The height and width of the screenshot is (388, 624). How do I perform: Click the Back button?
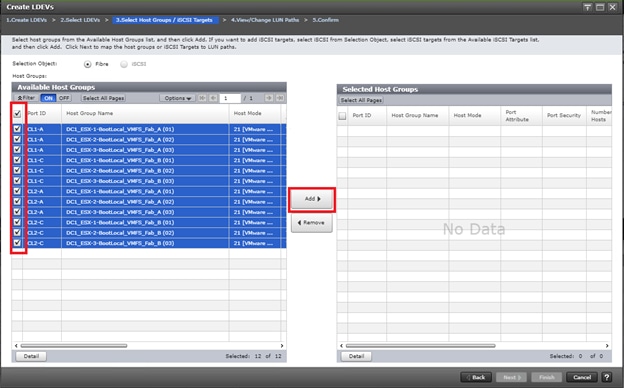point(476,377)
